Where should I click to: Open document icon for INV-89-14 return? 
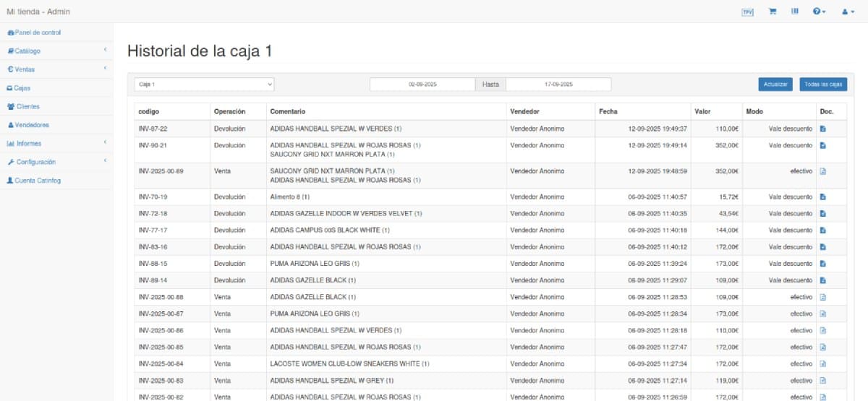click(x=822, y=280)
